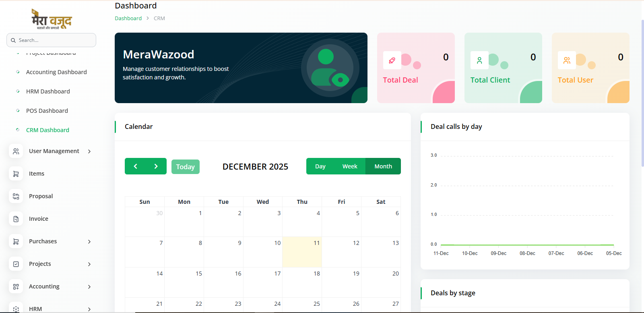Switch calendar to Week view
644x313 pixels.
point(349,166)
